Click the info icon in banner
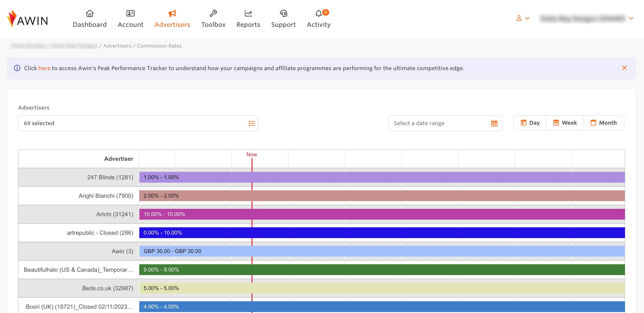The image size is (644, 313). pyautogui.click(x=17, y=68)
